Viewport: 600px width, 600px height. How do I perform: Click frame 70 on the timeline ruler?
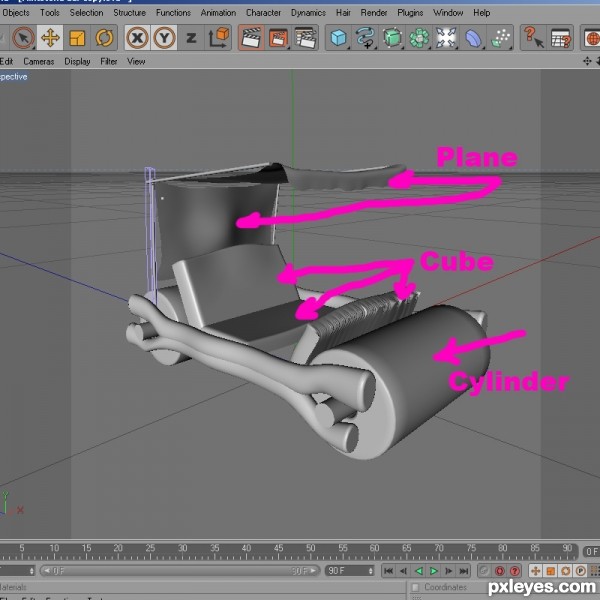[439, 548]
